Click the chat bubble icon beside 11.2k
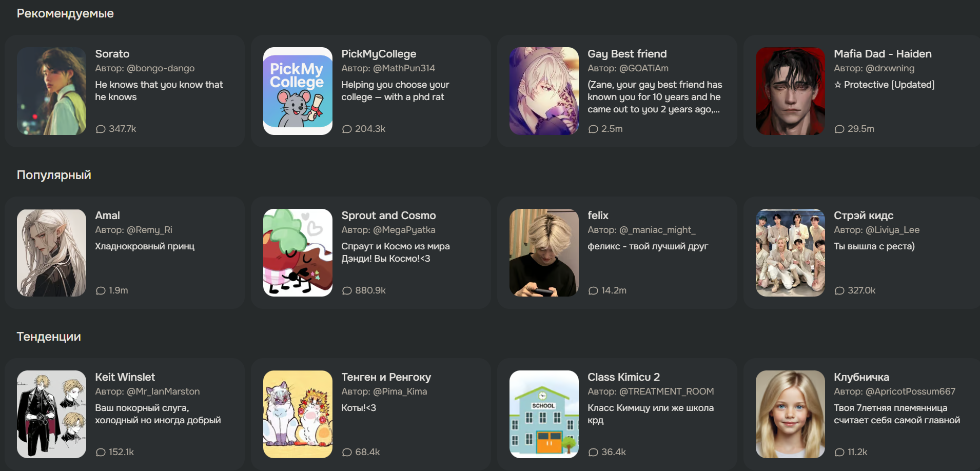The image size is (980, 471). 839,453
